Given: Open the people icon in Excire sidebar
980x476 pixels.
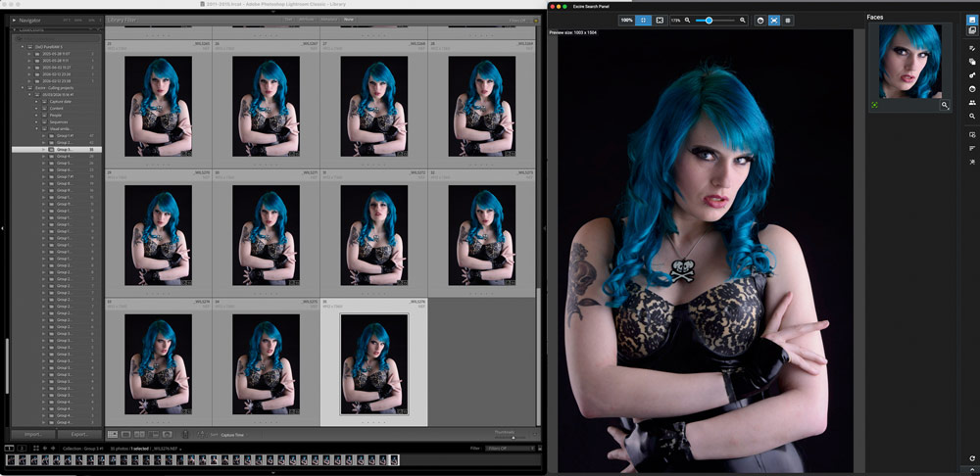Looking at the screenshot, I should 972,103.
